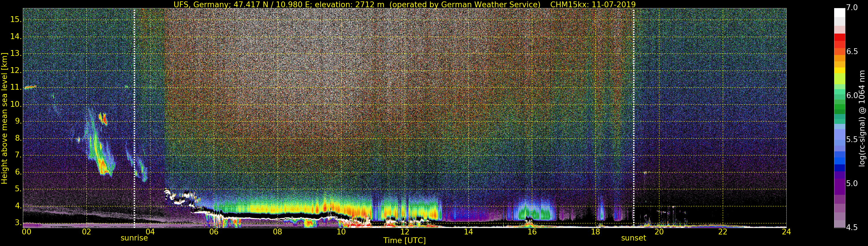Click the '20' time tick label

659,232
